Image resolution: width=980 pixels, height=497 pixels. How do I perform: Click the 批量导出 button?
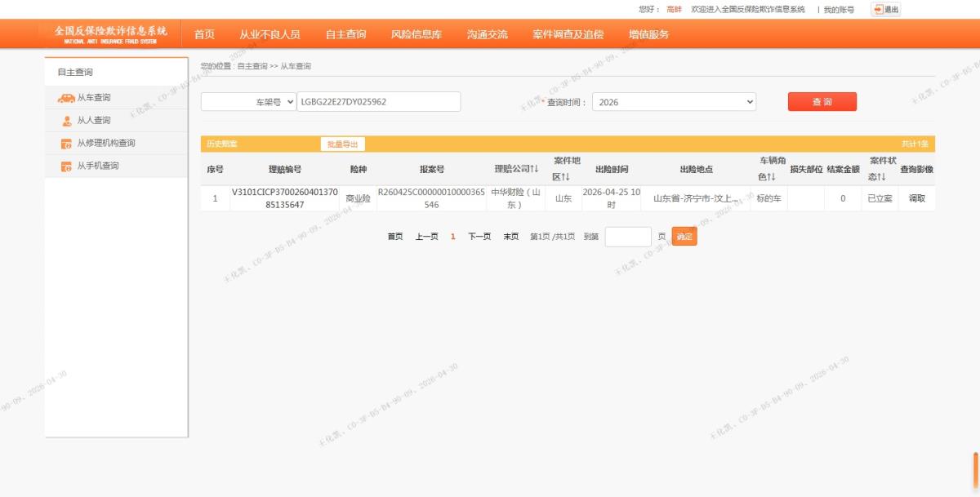click(342, 144)
